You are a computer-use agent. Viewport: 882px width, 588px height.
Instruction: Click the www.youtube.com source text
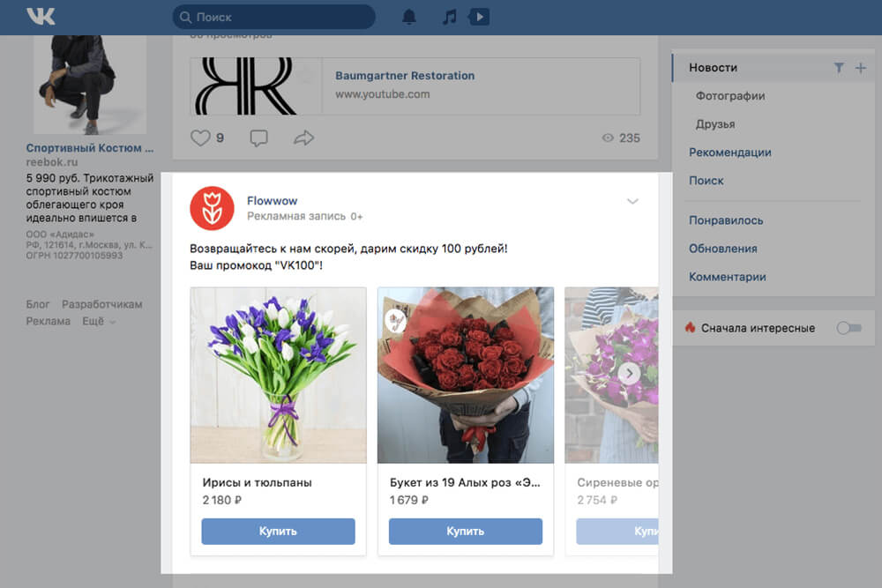click(x=383, y=93)
